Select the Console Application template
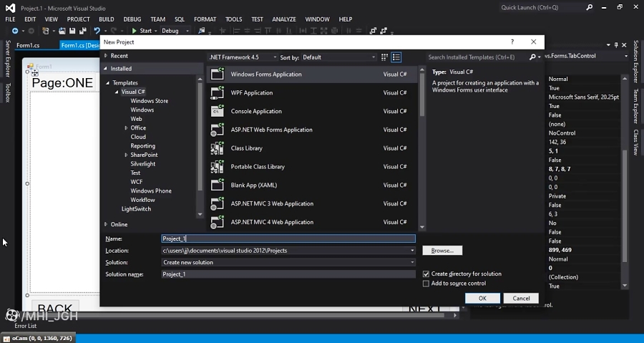Image resolution: width=644 pixels, height=343 pixels. (256, 112)
